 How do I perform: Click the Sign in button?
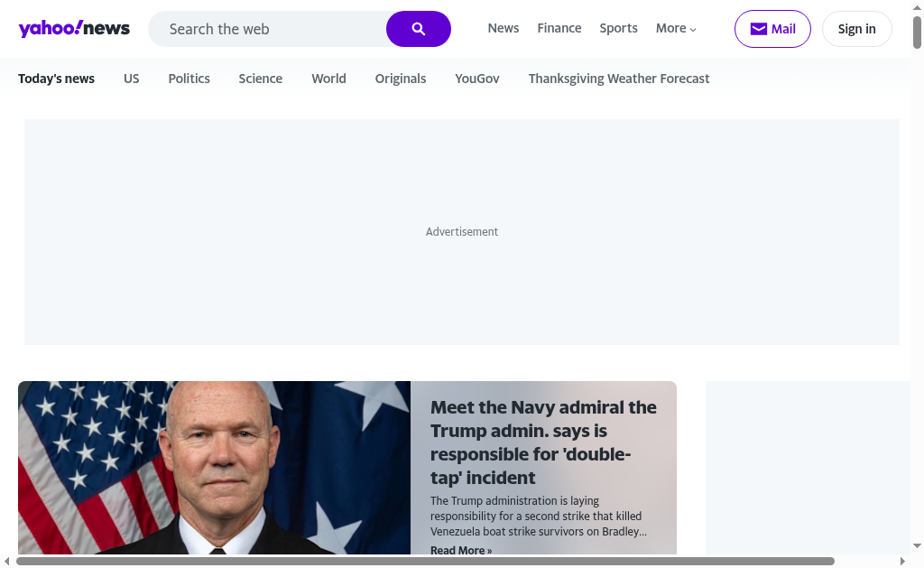pos(856,29)
